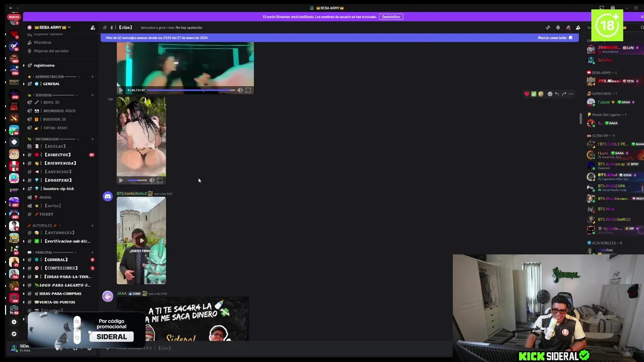
Task: Click the invite people icon beside BEBA ARMY
Action: pos(93,28)
